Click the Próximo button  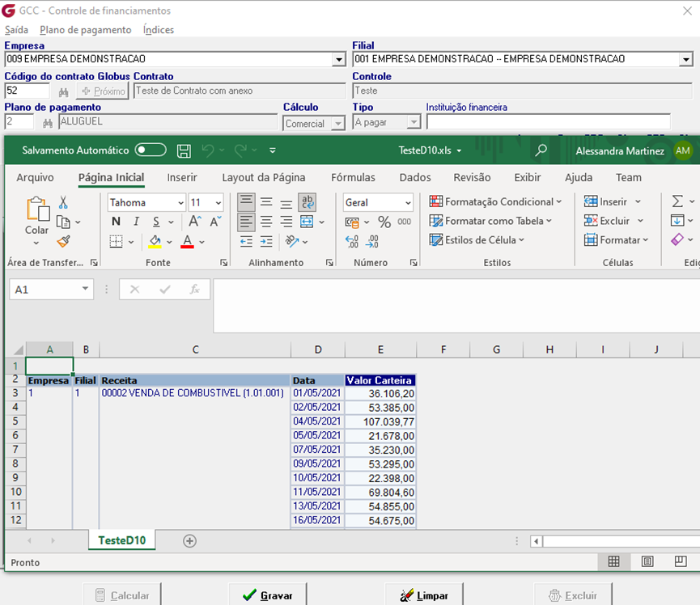coord(103,91)
